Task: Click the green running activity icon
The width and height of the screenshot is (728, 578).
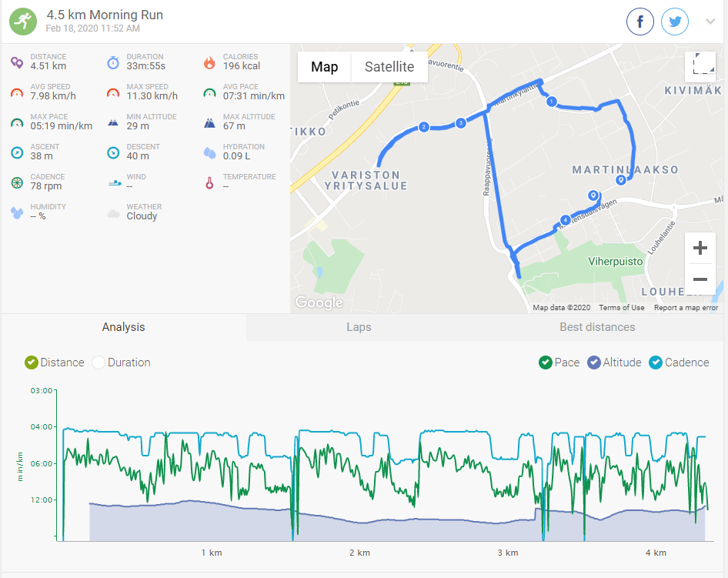Action: [23, 21]
